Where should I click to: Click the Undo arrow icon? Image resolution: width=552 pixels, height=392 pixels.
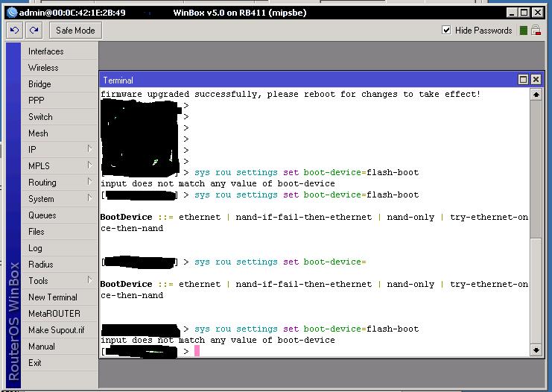[14, 31]
